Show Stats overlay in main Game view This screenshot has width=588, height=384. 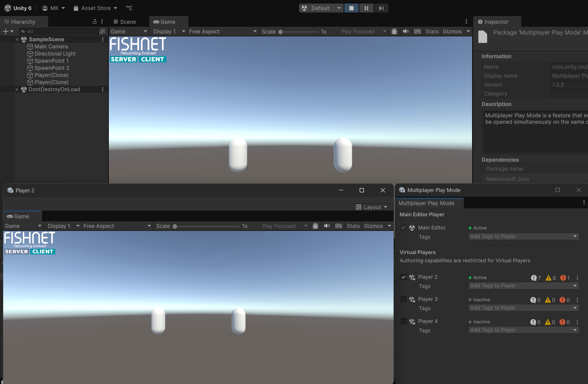pyautogui.click(x=432, y=31)
